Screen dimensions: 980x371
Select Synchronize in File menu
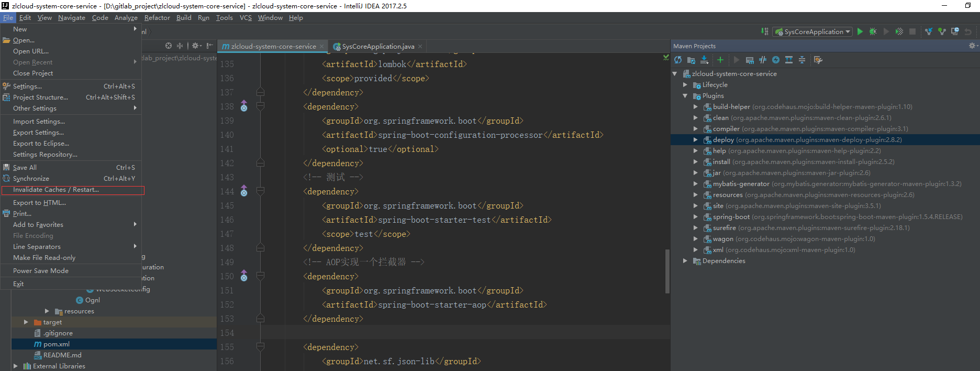pyautogui.click(x=71, y=179)
